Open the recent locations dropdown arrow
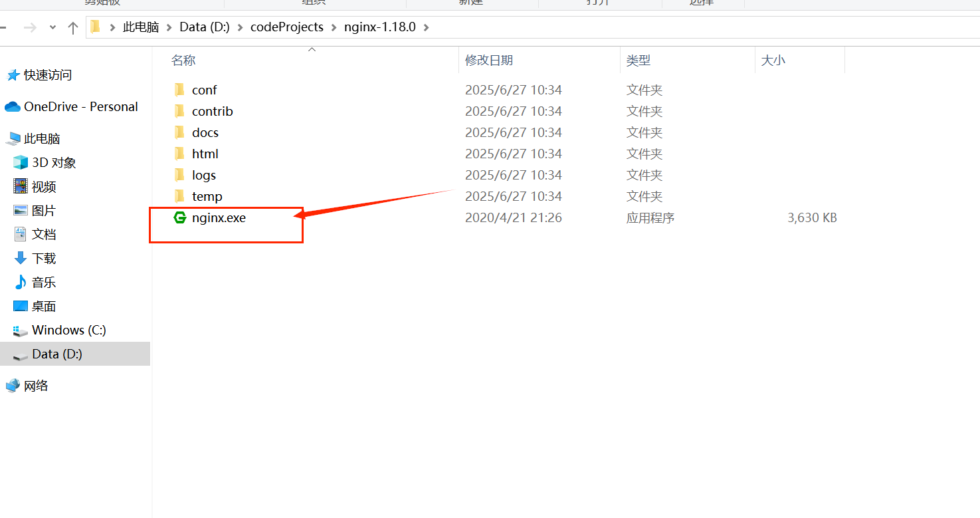Screen dimensions: 980x518 pyautogui.click(x=53, y=28)
